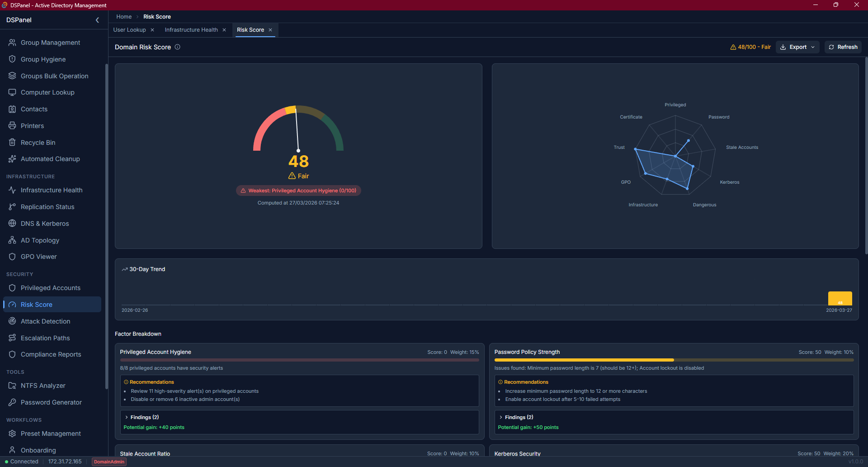Screen dimensions: 868x467
Task: Open the Export dropdown menu
Action: [x=797, y=47]
